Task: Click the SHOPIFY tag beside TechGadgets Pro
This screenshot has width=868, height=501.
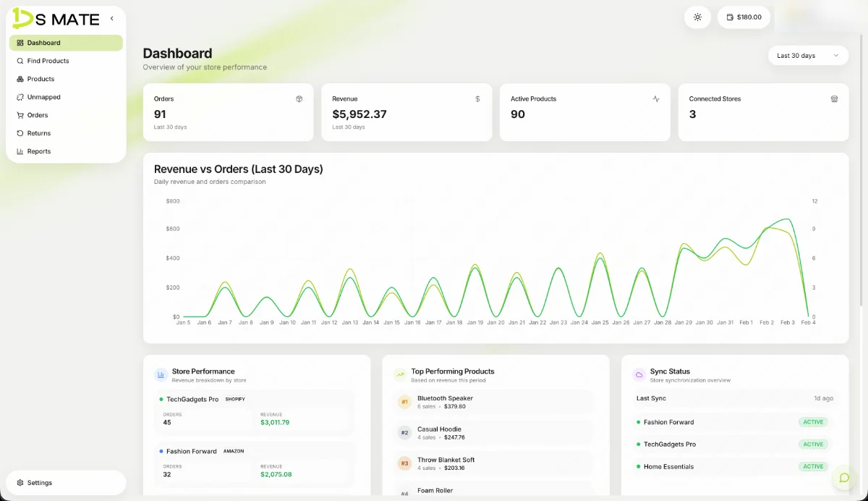Action: 235,400
